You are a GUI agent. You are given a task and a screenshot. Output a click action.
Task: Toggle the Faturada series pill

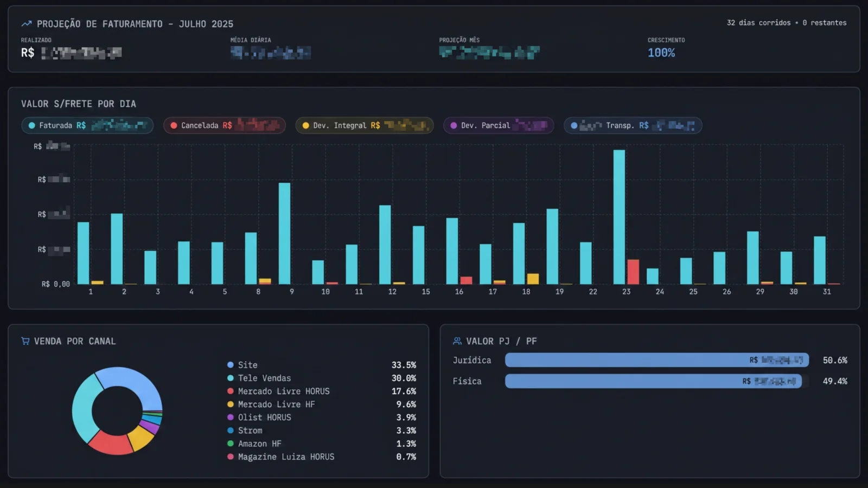point(87,125)
